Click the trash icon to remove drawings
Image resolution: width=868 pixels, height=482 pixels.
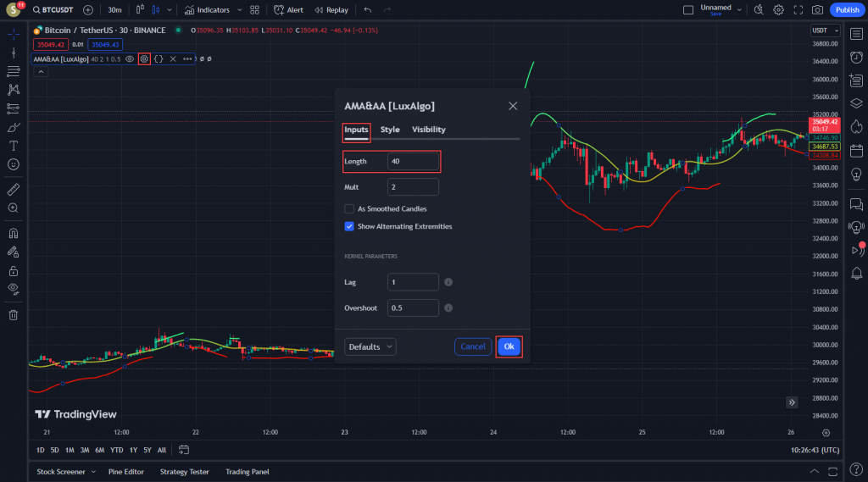click(14, 315)
